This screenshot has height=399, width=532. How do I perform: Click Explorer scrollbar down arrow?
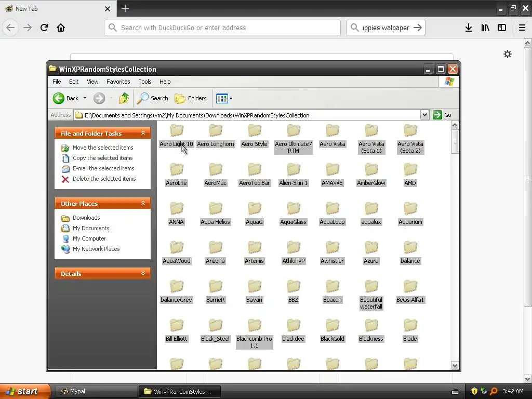(x=455, y=365)
